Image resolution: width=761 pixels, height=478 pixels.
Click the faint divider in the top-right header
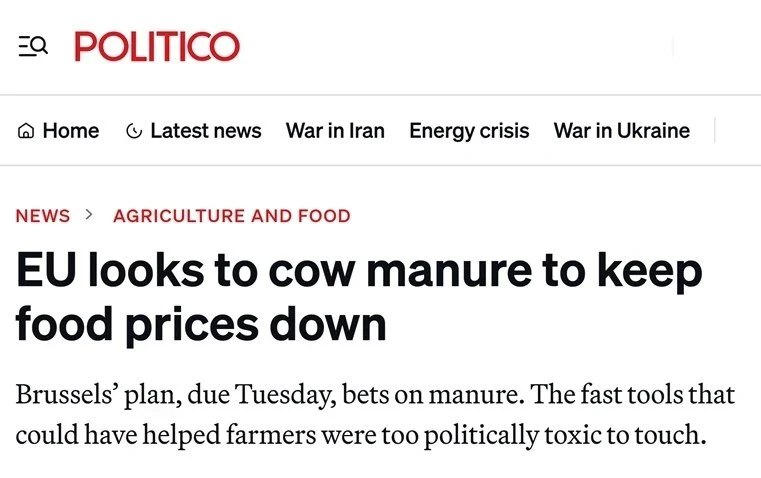pos(673,47)
